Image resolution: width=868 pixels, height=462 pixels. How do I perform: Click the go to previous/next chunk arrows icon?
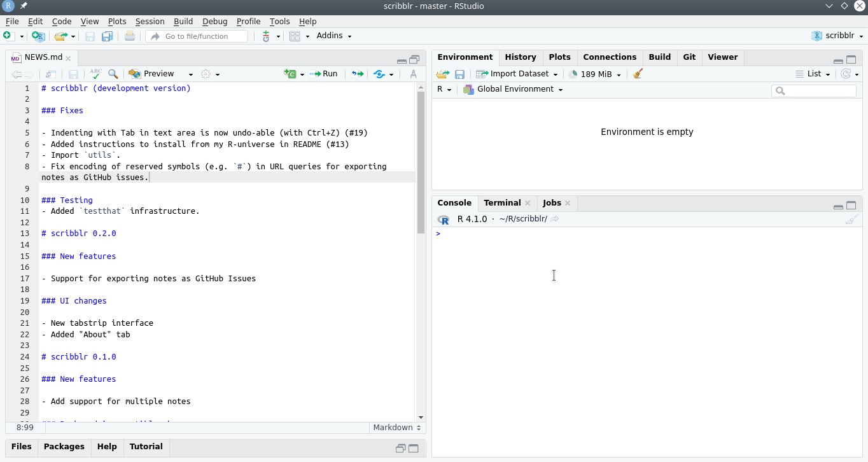click(358, 74)
